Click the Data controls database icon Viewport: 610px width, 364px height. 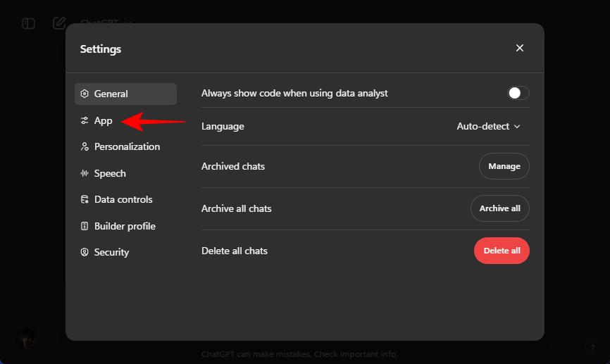click(85, 199)
